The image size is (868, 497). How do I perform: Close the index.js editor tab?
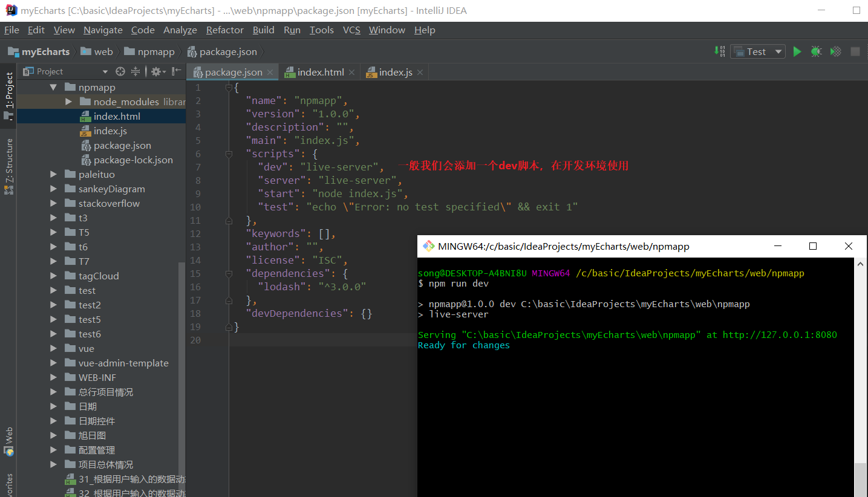pyautogui.click(x=420, y=73)
